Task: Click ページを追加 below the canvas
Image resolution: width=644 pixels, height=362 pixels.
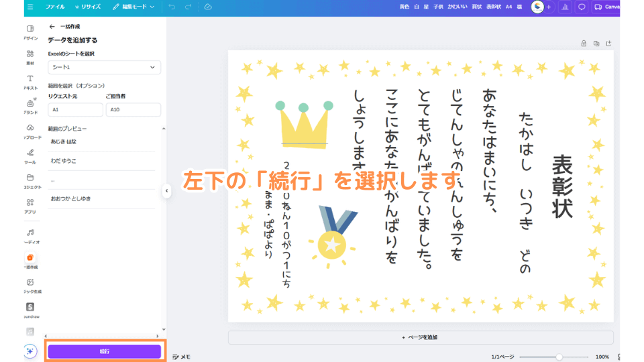Action: [x=421, y=337]
